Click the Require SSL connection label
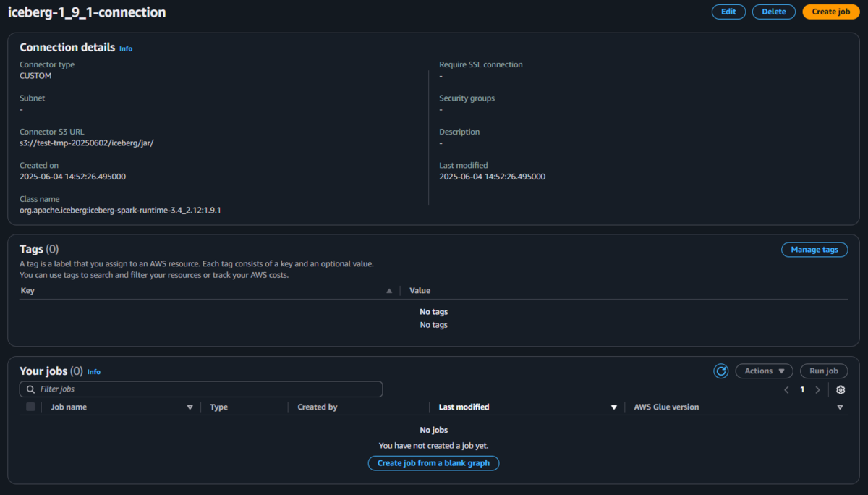 [481, 64]
